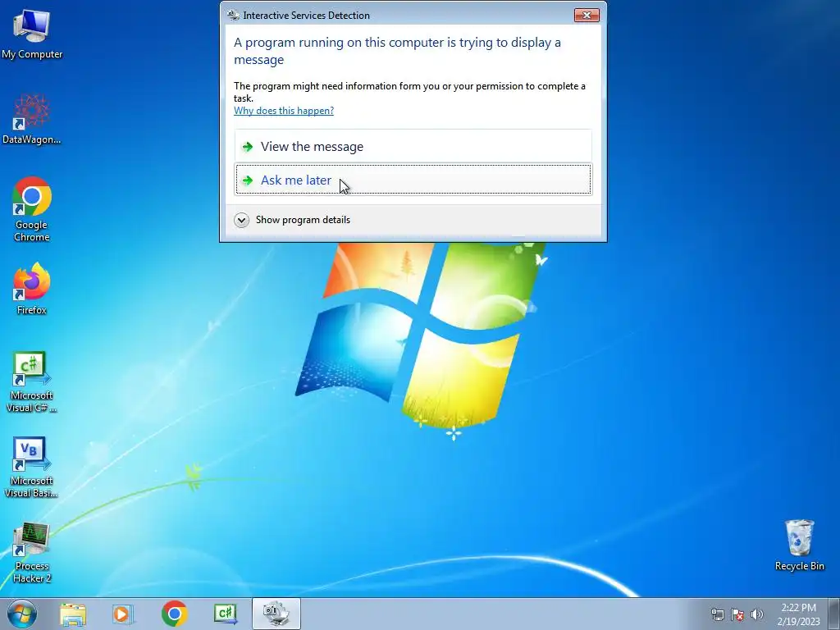Image resolution: width=840 pixels, height=630 pixels.
Task: Click the Show desktop strip
Action: point(834,614)
